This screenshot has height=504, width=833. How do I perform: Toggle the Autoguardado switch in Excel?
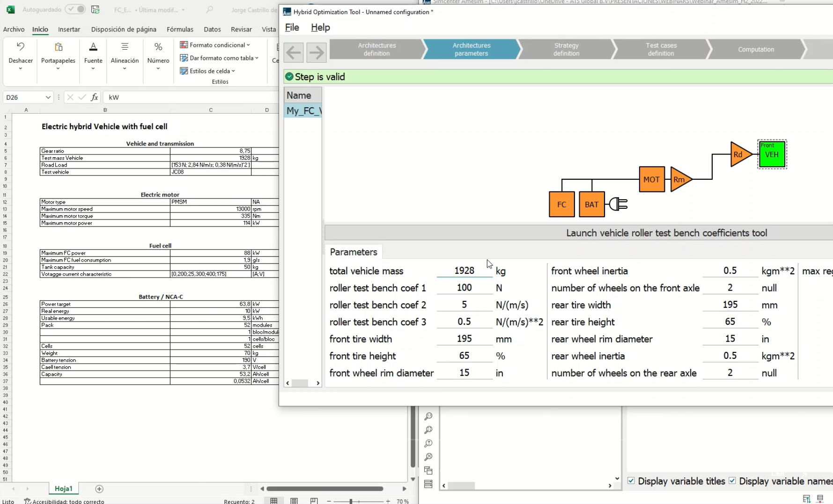(x=75, y=9)
